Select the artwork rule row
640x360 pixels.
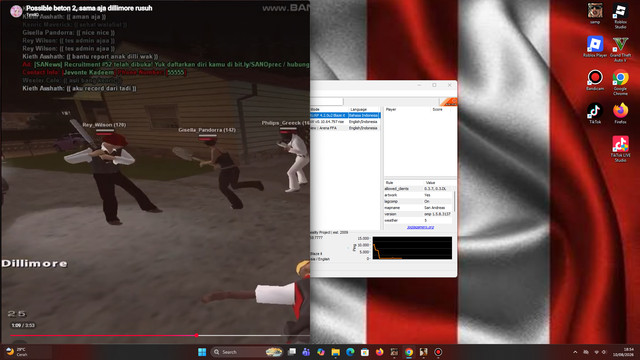tap(418, 195)
